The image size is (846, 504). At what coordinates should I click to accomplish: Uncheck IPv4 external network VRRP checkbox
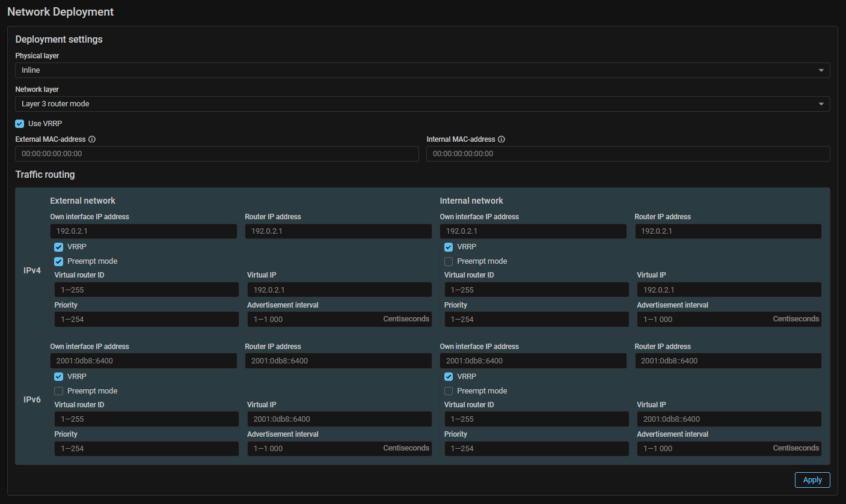pyautogui.click(x=59, y=247)
